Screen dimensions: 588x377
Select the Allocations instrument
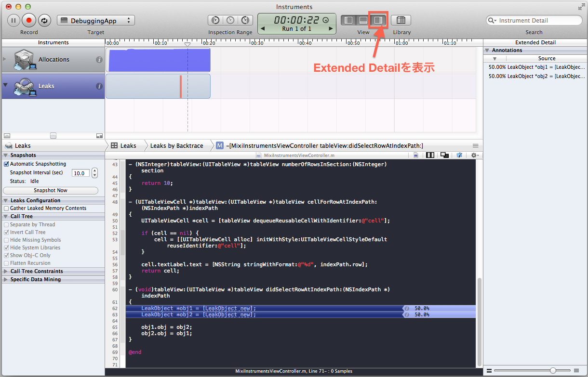pyautogui.click(x=53, y=60)
